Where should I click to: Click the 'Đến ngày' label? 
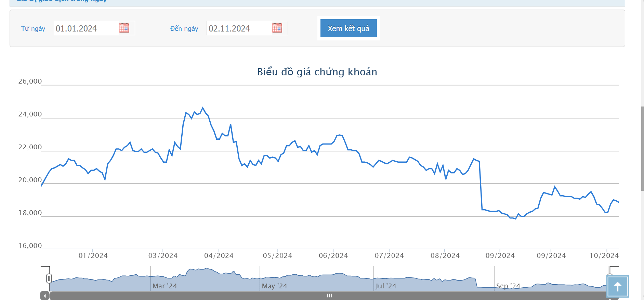pos(184,28)
